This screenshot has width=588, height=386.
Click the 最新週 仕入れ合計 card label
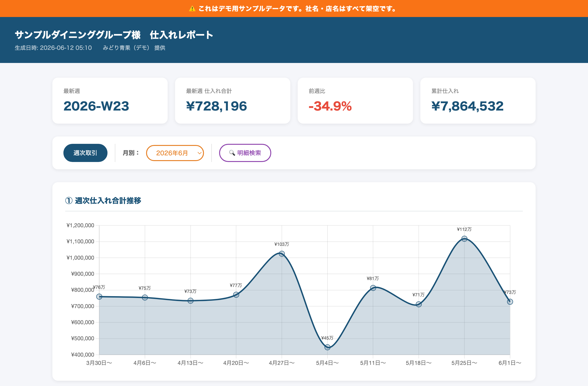coord(209,91)
